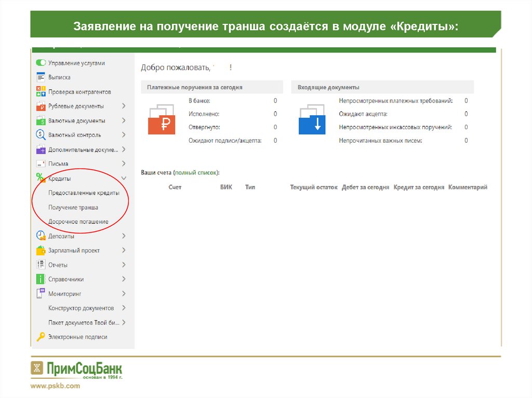Image resolution: width=532 pixels, height=398 pixels.
Task: Toggle the Управление услугами switch
Action: click(x=41, y=62)
